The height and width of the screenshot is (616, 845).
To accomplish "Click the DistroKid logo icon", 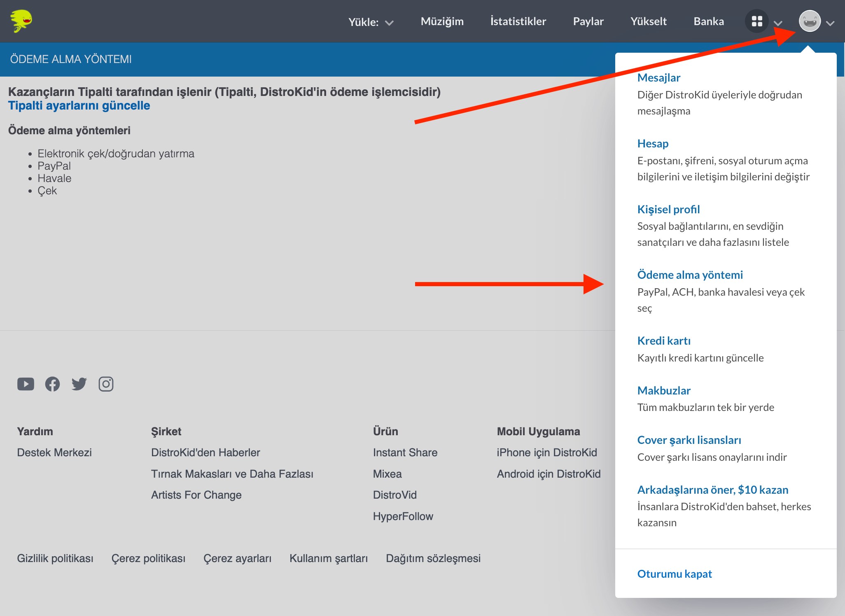I will click(x=21, y=21).
